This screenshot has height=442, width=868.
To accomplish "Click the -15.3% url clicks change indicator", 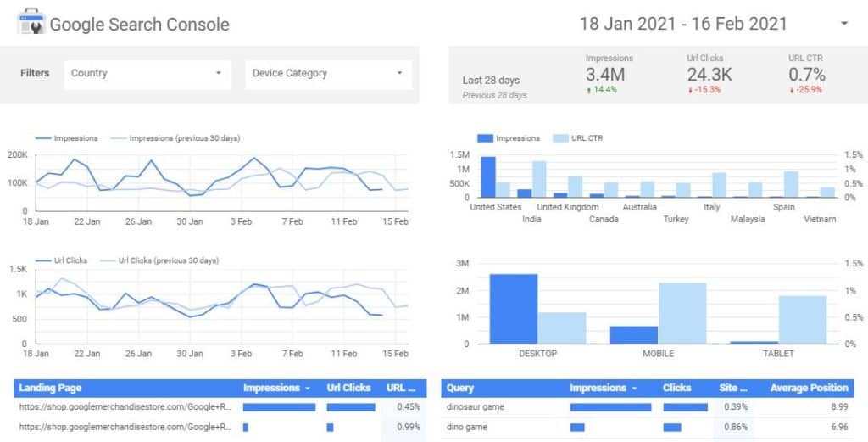I will point(704,90).
